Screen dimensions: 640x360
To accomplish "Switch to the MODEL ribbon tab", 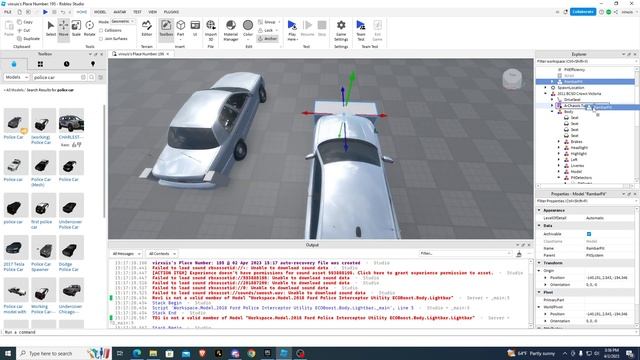I will tap(100, 12).
